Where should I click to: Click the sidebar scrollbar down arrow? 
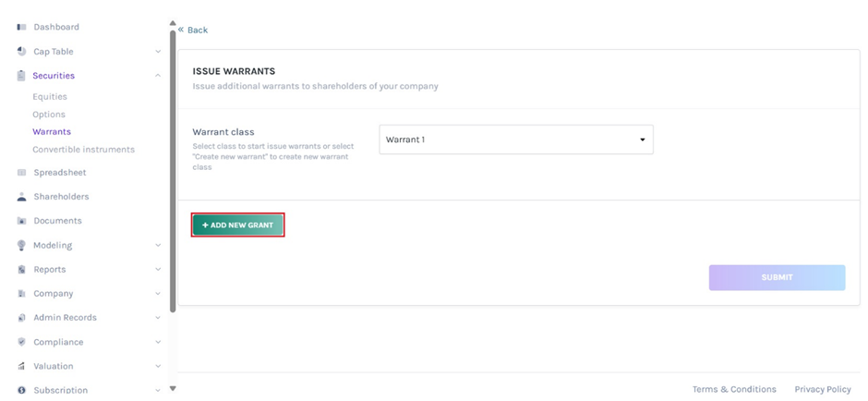click(173, 389)
